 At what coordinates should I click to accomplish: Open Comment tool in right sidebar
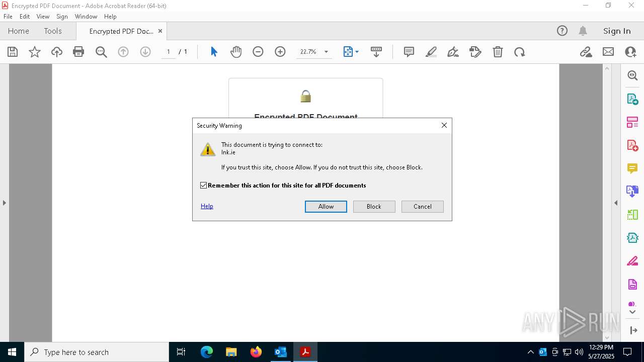[x=632, y=168]
